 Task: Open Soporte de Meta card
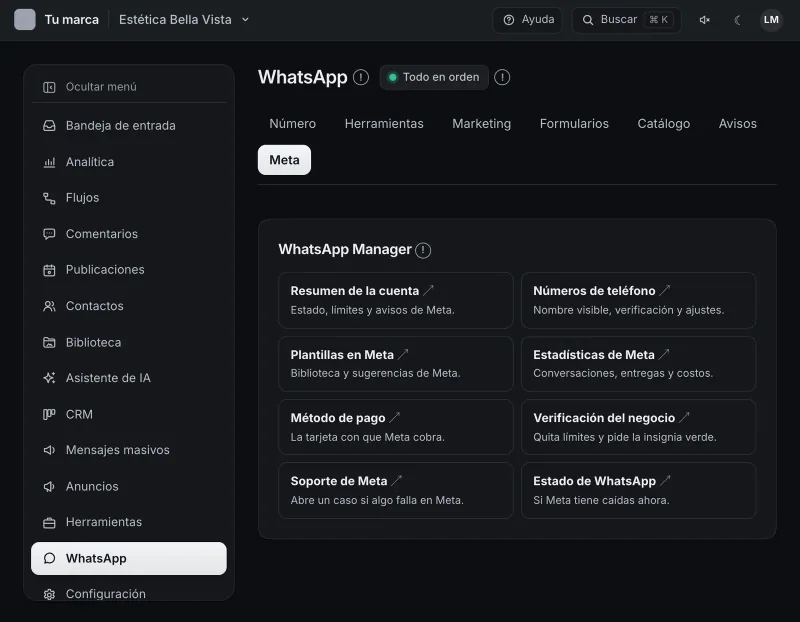point(396,490)
